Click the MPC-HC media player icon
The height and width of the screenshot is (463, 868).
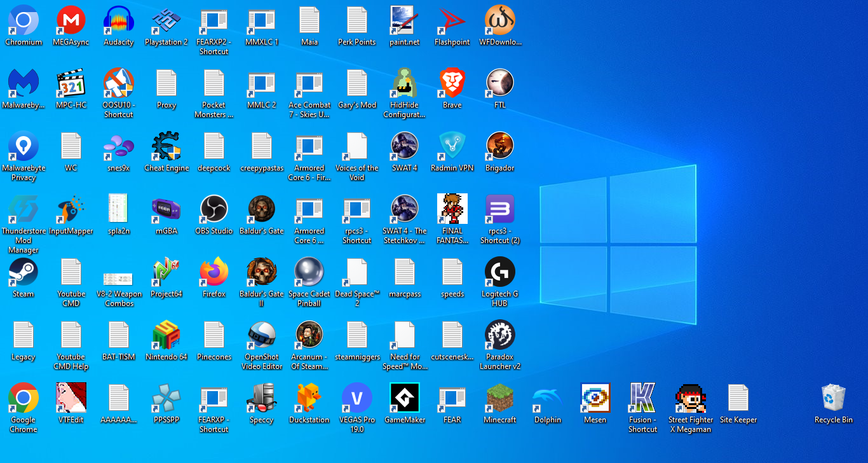[71, 83]
